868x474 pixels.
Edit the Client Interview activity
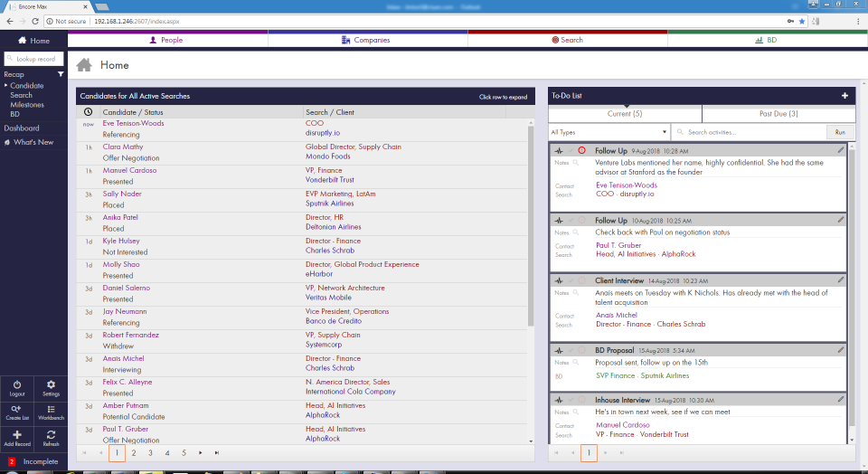840,280
